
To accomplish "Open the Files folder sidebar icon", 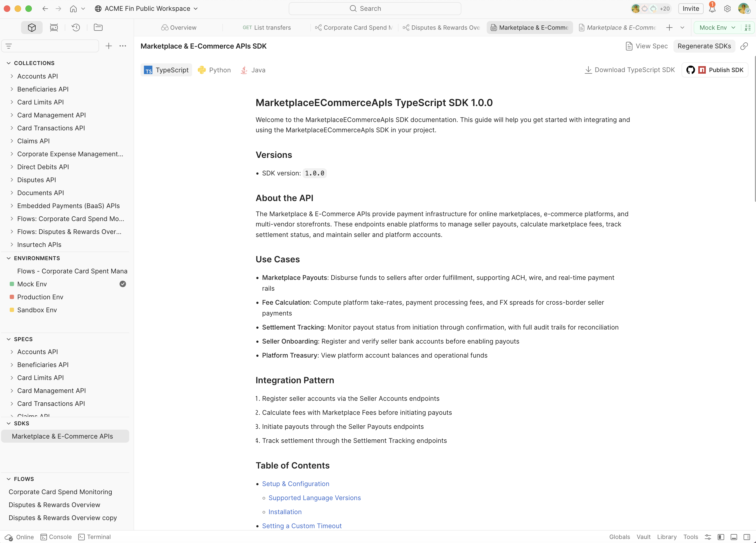I will (x=98, y=28).
